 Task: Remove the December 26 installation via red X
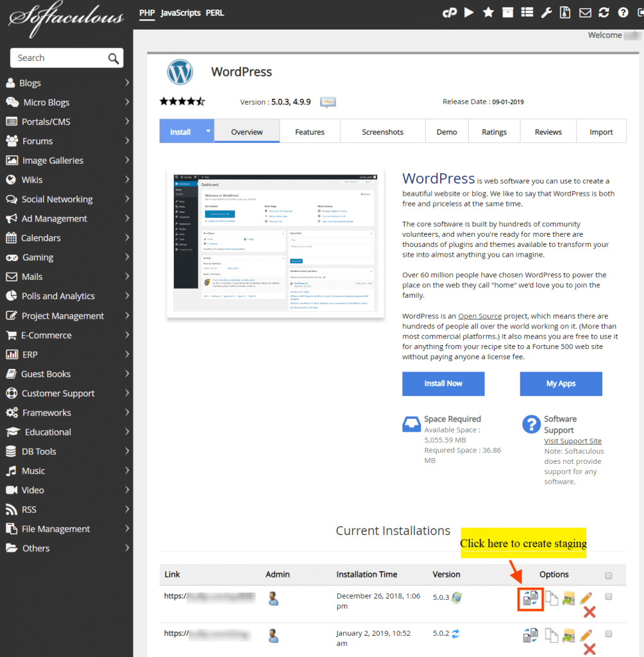click(x=589, y=612)
